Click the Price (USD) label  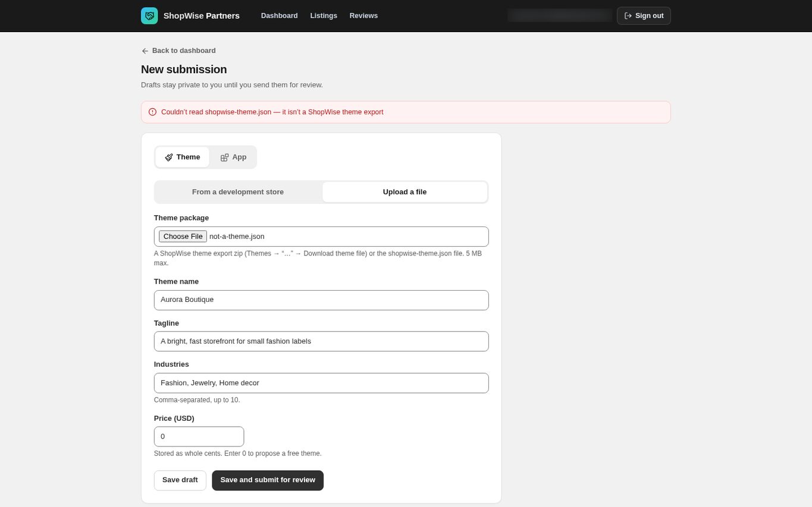click(174, 418)
